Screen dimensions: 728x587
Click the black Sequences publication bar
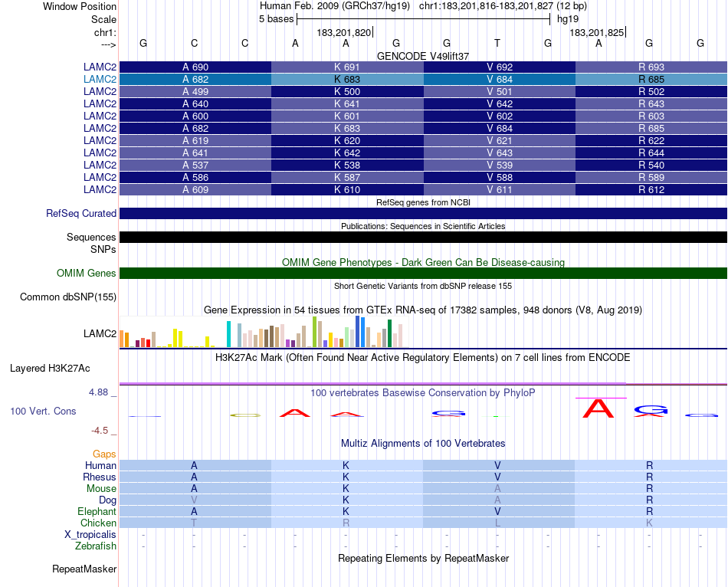(423, 237)
